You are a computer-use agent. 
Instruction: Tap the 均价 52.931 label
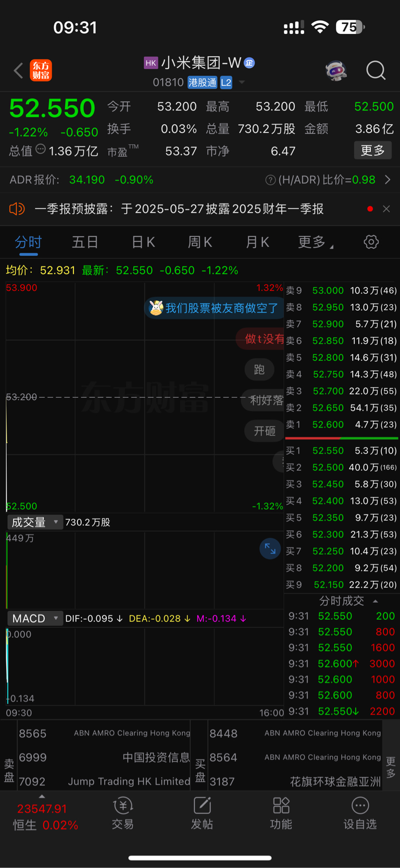[x=40, y=271]
